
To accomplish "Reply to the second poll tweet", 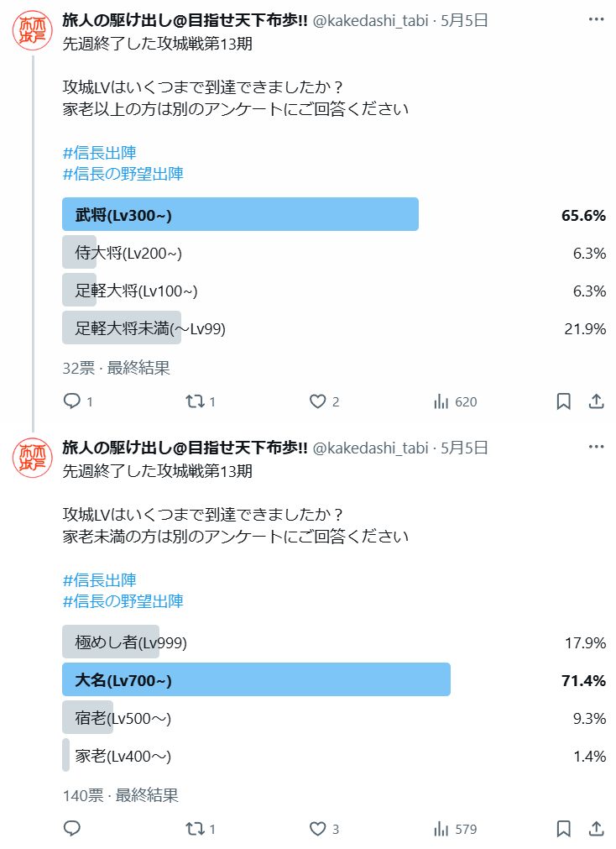I will point(72,828).
